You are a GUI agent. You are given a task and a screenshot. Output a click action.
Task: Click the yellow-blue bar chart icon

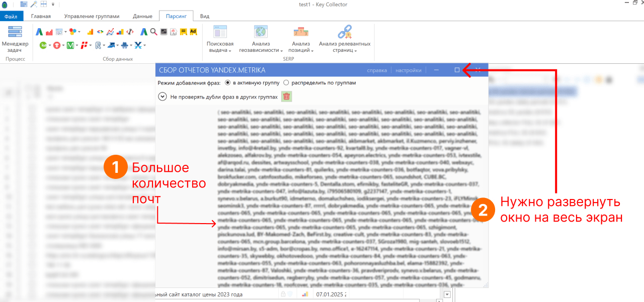[x=120, y=32]
